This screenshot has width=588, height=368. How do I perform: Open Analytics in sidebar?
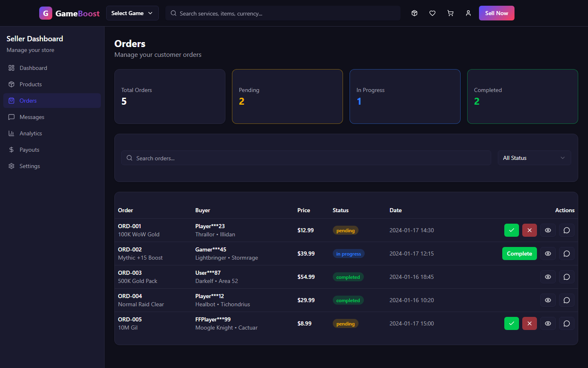tap(52, 133)
